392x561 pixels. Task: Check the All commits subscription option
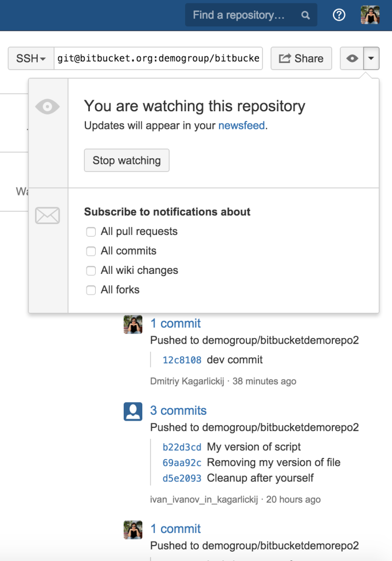click(x=91, y=251)
